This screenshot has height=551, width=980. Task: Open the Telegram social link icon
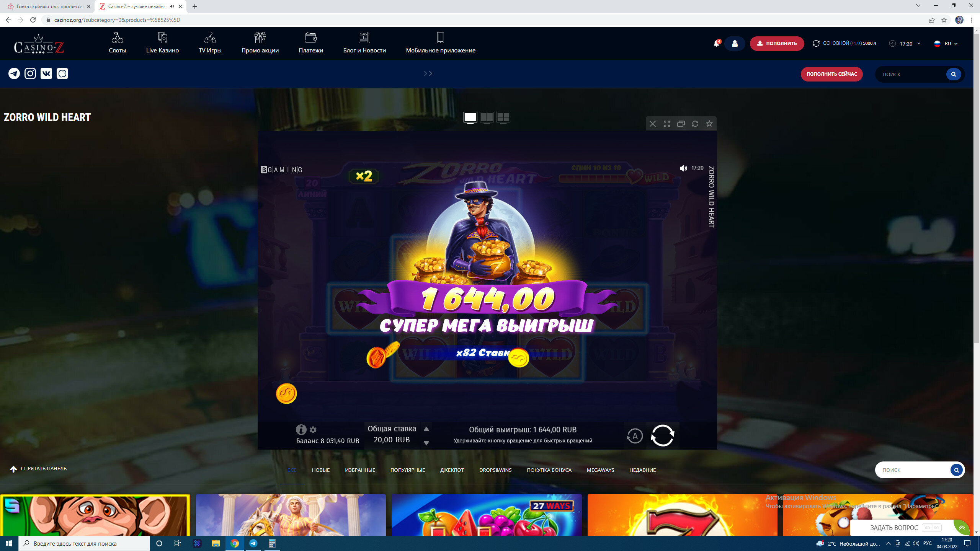pyautogui.click(x=14, y=73)
